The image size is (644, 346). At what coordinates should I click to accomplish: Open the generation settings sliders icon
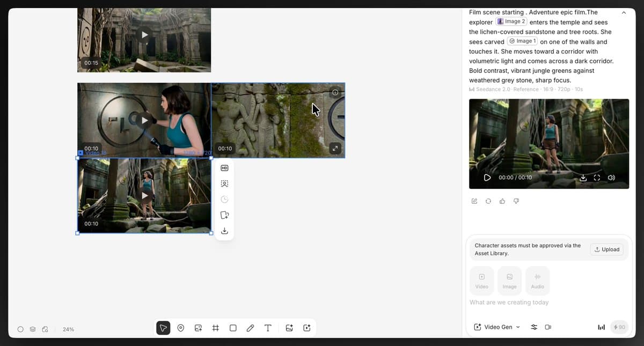534,327
